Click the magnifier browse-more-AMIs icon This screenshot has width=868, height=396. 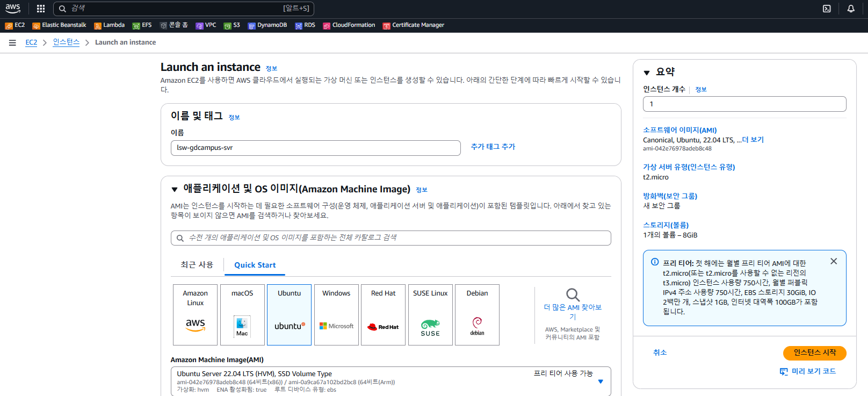point(573,294)
